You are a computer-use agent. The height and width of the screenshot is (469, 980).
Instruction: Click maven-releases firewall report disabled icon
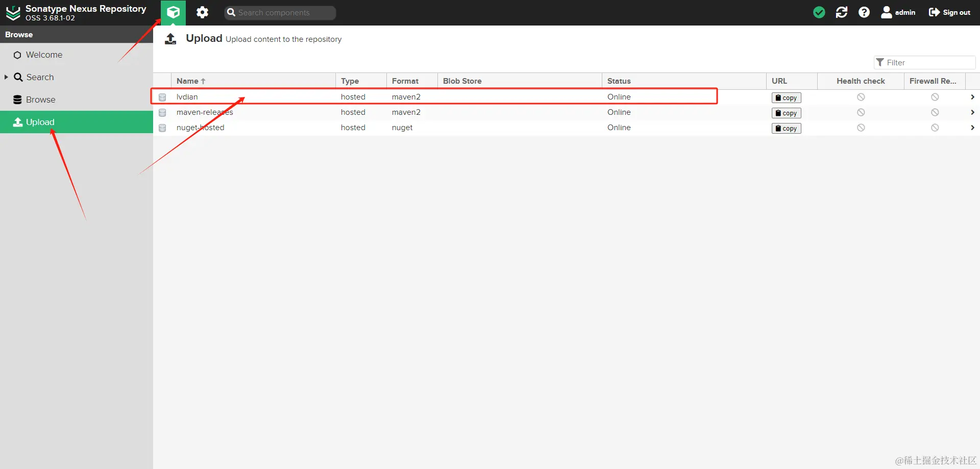pyautogui.click(x=935, y=112)
